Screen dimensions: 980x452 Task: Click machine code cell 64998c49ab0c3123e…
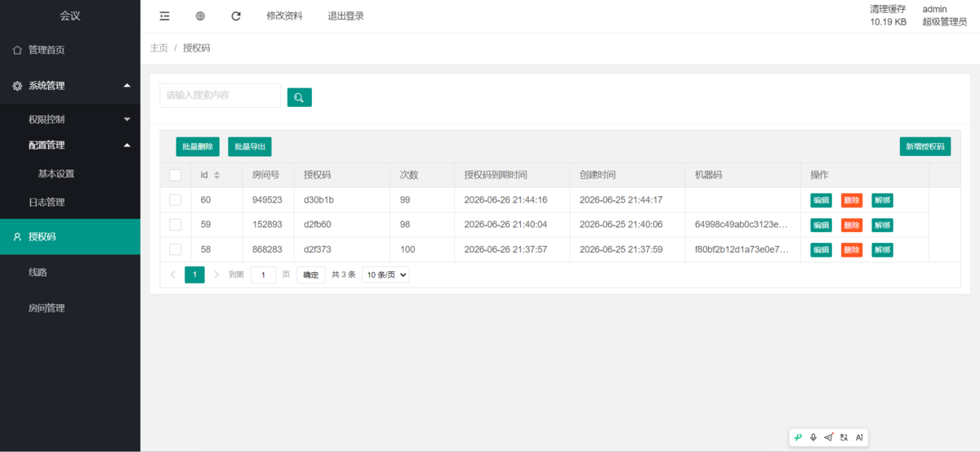click(742, 225)
